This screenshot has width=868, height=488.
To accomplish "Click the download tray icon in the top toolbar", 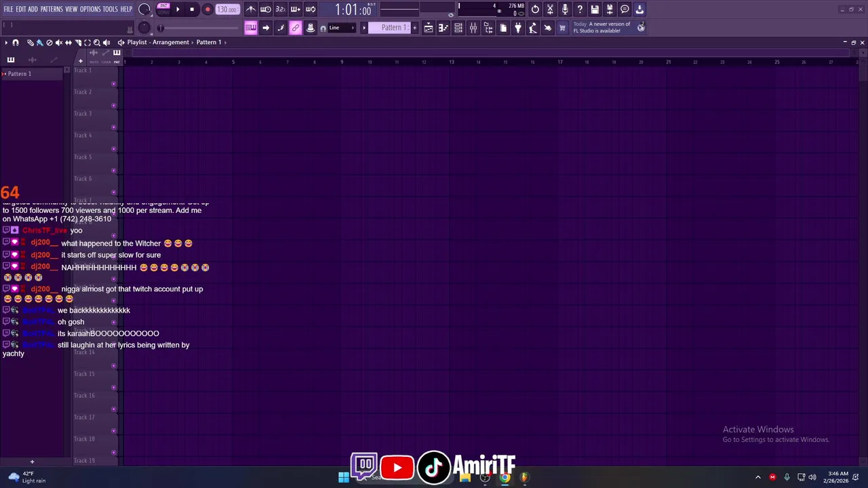I will tap(639, 9).
